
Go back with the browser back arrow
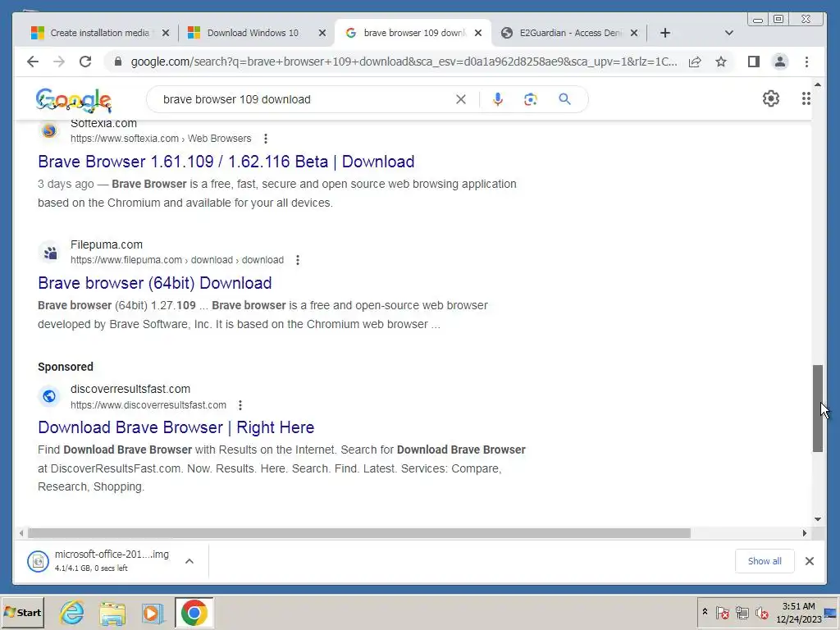coord(33,62)
